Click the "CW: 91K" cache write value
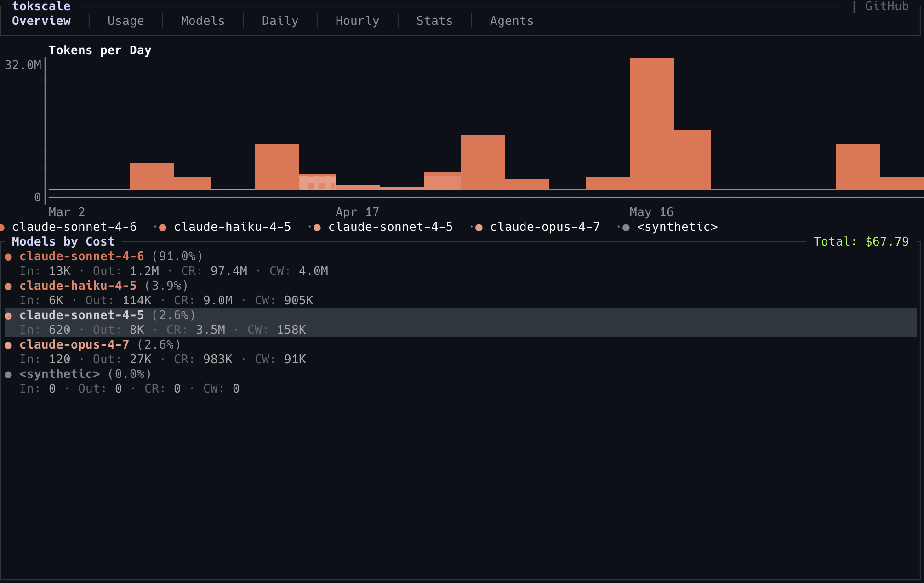 pyautogui.click(x=280, y=359)
